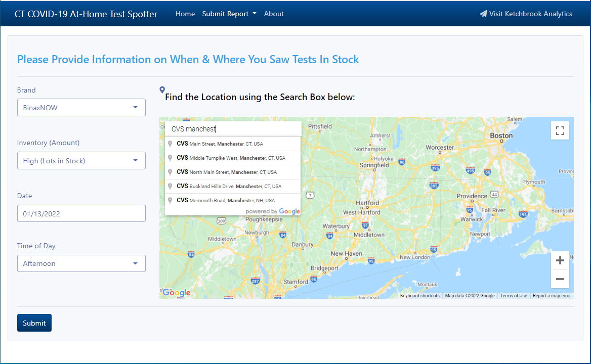591x364 pixels.
Task: Select CVS Middle Turnpike West, Manchester suggestion
Action: click(233, 158)
